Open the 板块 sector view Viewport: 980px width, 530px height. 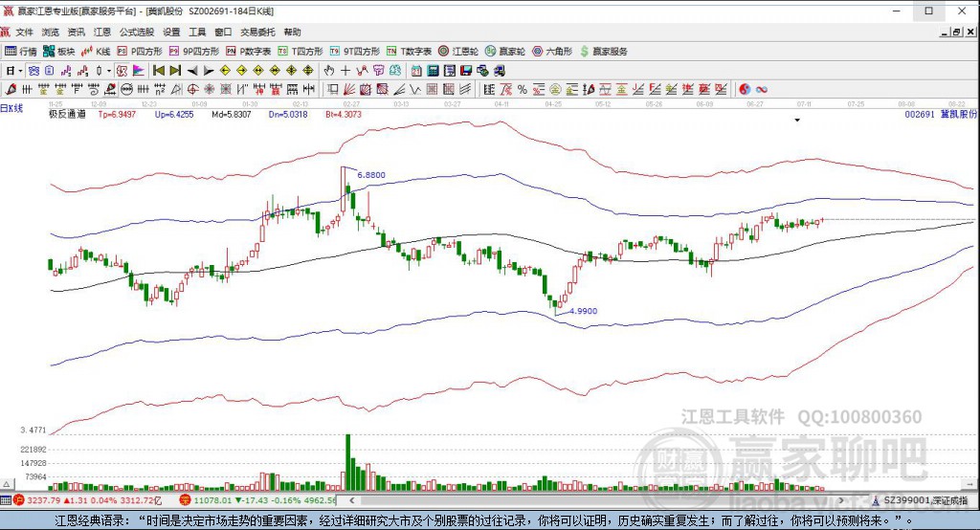59,52
